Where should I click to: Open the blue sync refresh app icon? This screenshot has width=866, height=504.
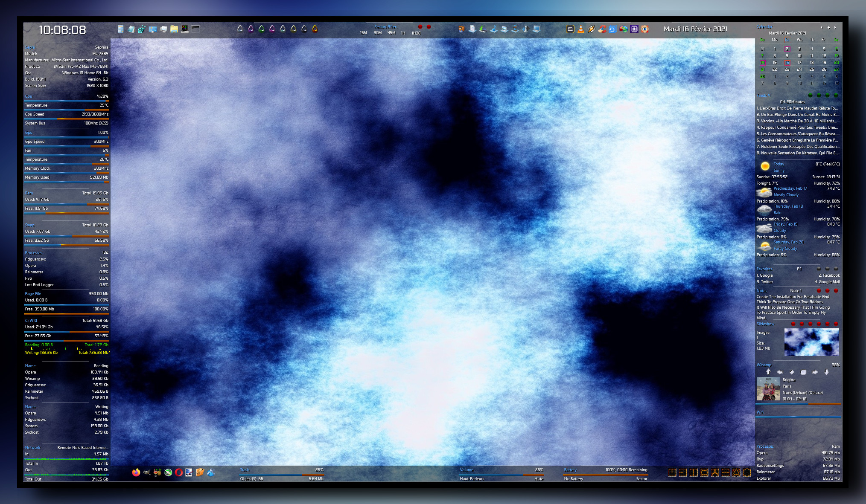pyautogui.click(x=612, y=29)
